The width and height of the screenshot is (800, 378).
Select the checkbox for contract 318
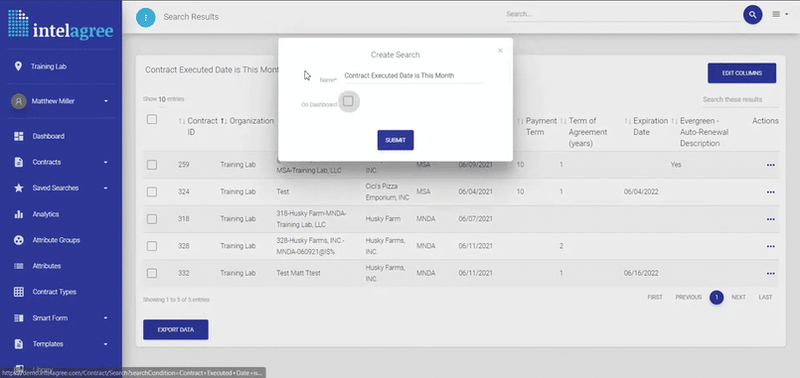coord(152,219)
